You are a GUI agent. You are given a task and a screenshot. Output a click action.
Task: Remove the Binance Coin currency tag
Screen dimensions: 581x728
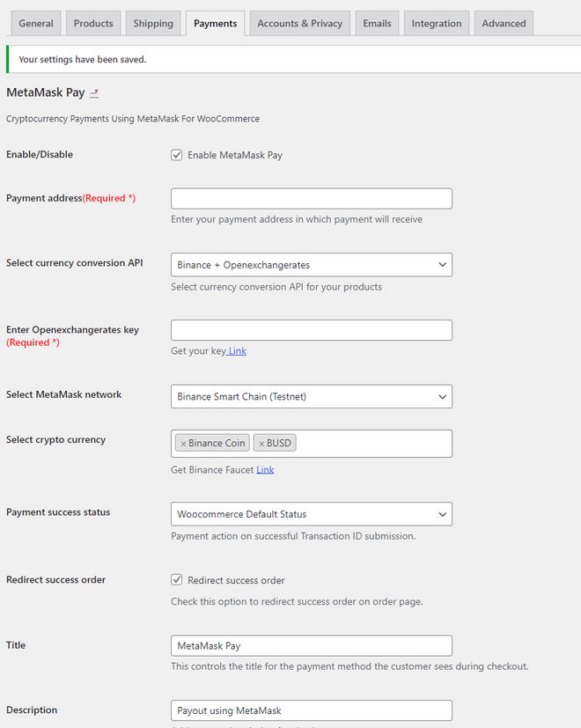(x=183, y=444)
